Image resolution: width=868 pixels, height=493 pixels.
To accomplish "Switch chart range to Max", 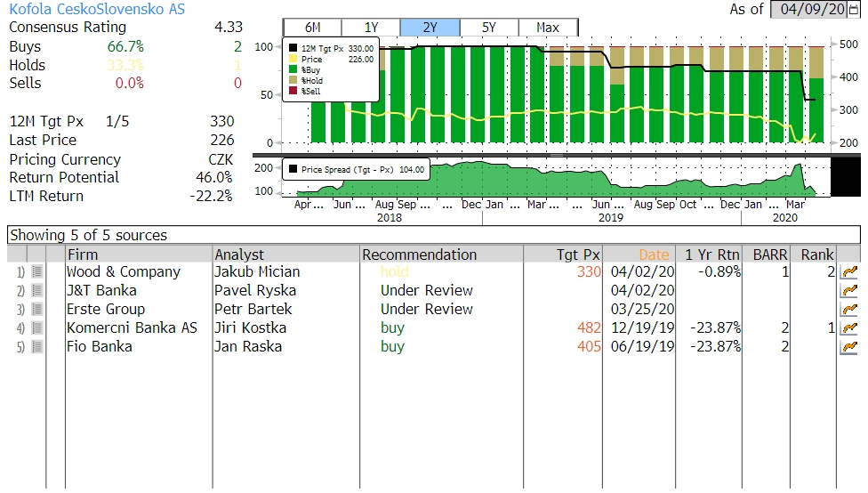I will pos(548,28).
